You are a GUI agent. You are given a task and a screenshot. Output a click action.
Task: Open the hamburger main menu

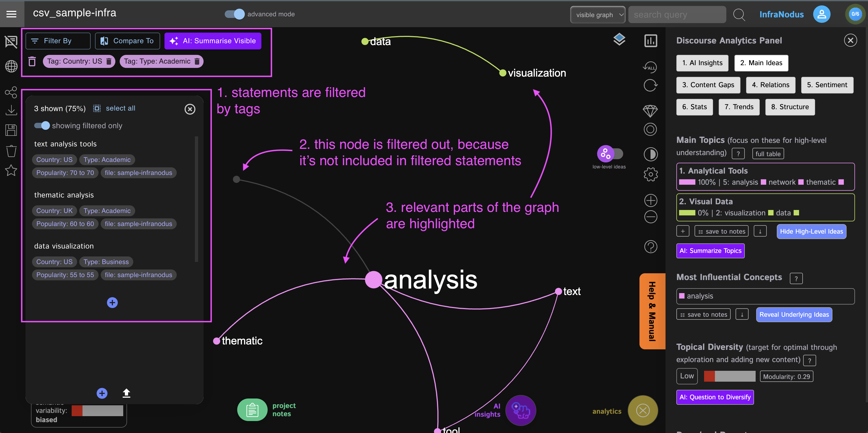tap(11, 14)
